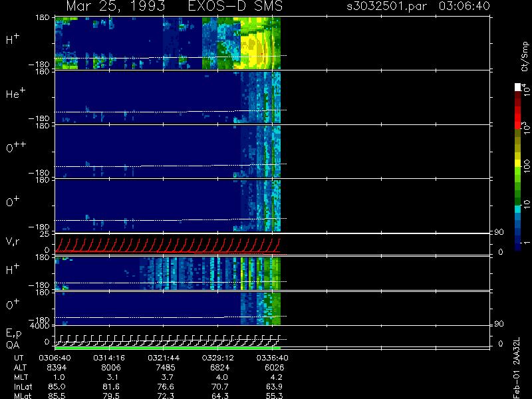Select the UT value "0321:44"
Viewport: 532px width, 399px height.
pyautogui.click(x=164, y=358)
